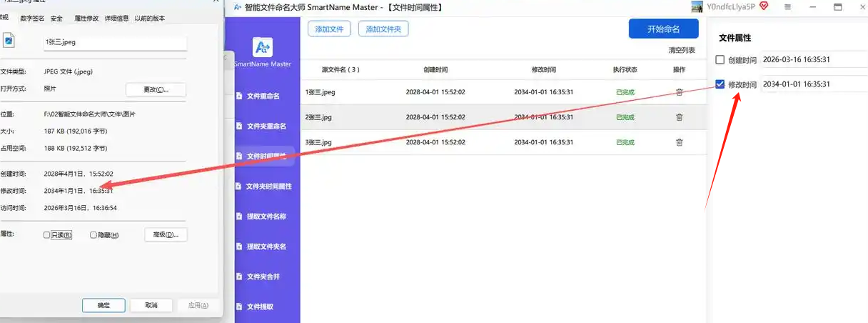Switch to the 属性修改 tab
The width and height of the screenshot is (868, 323).
pos(87,19)
